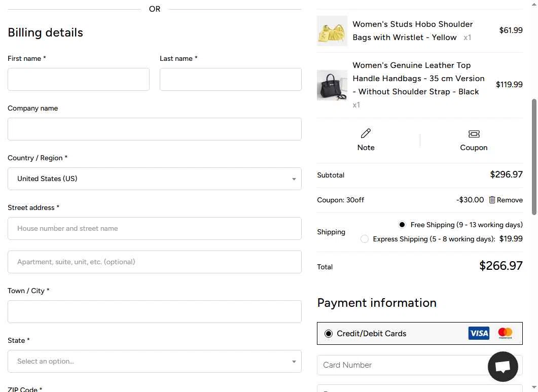Focus the Company name field
Viewport: 538px width, 392px height.
coord(154,129)
